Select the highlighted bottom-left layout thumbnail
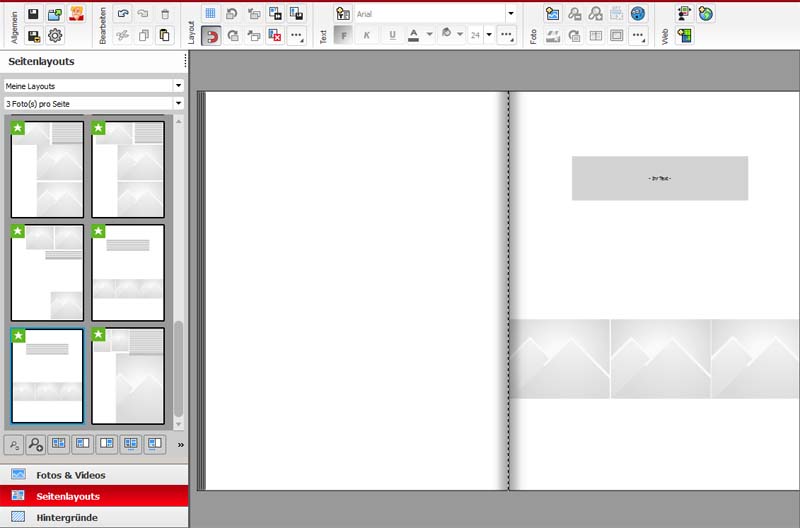This screenshot has height=528, width=800. [x=47, y=376]
